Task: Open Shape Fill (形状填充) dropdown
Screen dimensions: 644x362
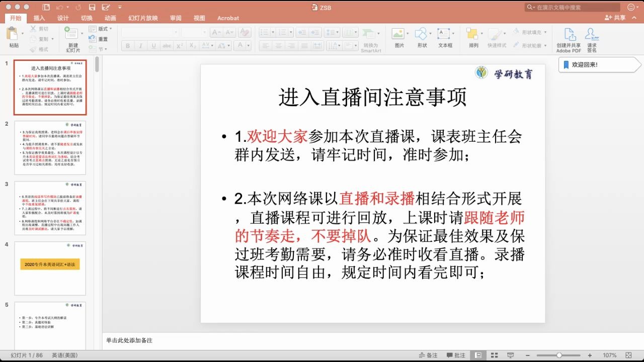Action: point(530,32)
